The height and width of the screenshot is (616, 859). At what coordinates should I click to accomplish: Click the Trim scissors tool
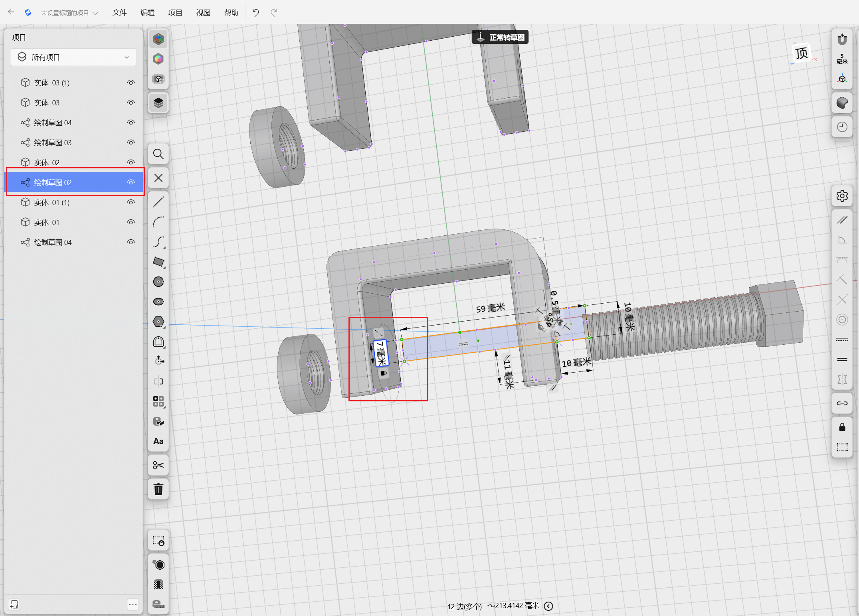158,465
